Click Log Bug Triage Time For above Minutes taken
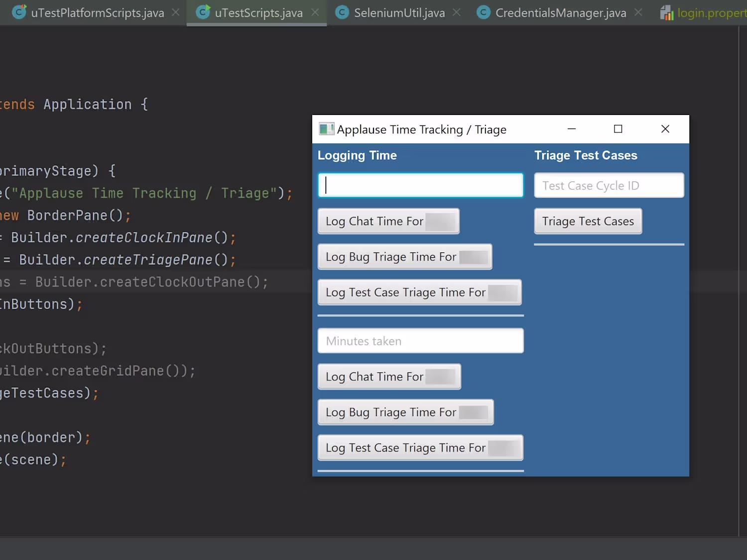This screenshot has height=560, width=747. pyautogui.click(x=405, y=257)
